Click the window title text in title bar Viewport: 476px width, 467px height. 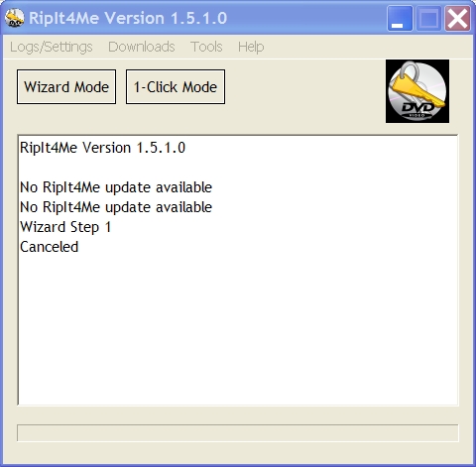pos(128,18)
